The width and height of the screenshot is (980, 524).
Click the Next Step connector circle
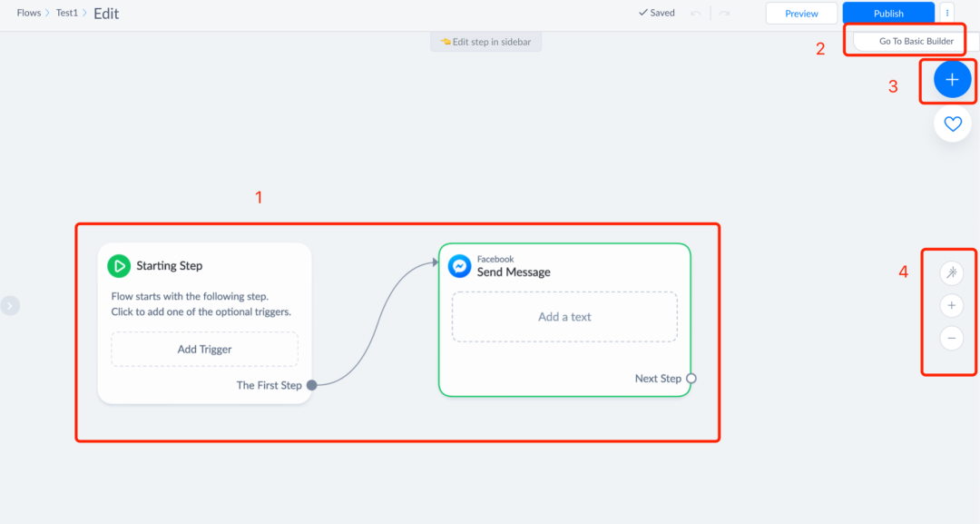point(691,379)
